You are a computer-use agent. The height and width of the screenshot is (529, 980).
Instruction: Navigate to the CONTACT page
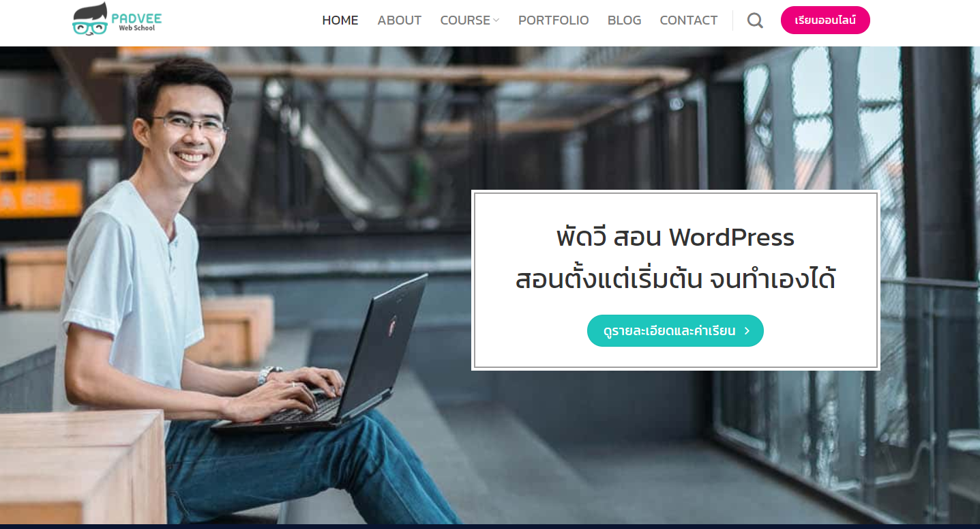coord(689,20)
